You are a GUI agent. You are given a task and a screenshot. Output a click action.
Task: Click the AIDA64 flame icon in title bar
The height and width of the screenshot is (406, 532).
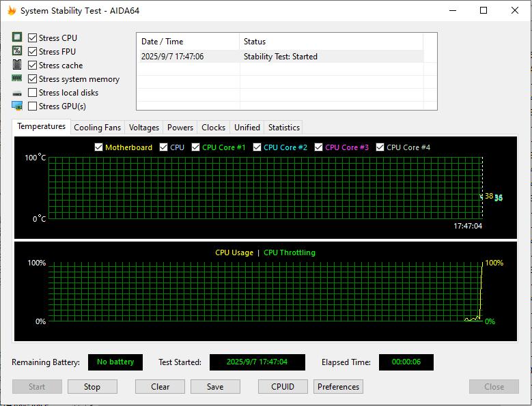(x=12, y=10)
